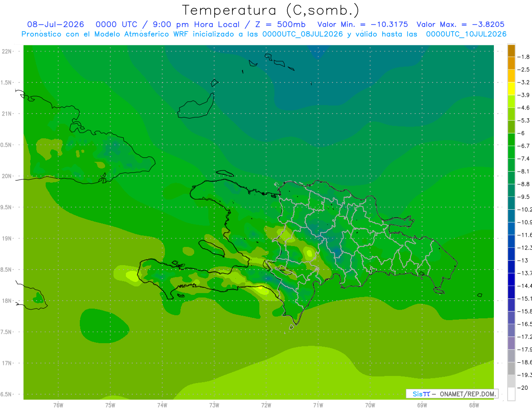Click the "Valor Min. = -10.3175" value
532x411 pixels.
363,24
